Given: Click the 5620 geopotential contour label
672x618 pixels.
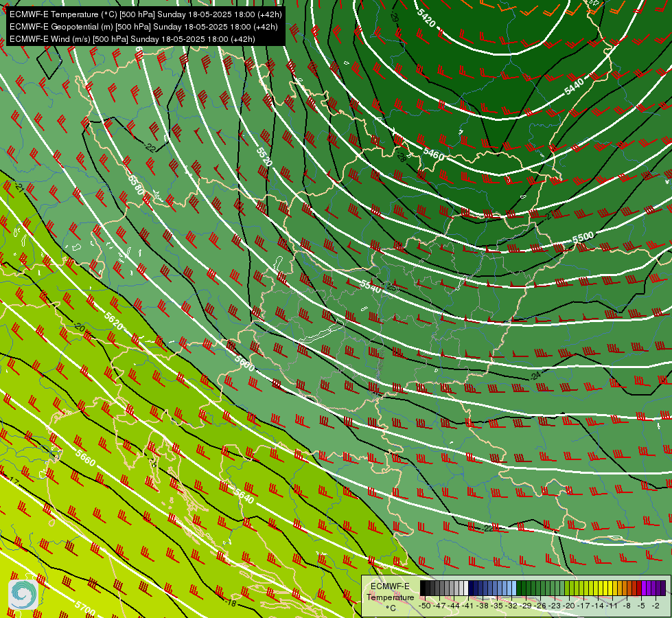Looking at the screenshot, I should click(x=113, y=321).
